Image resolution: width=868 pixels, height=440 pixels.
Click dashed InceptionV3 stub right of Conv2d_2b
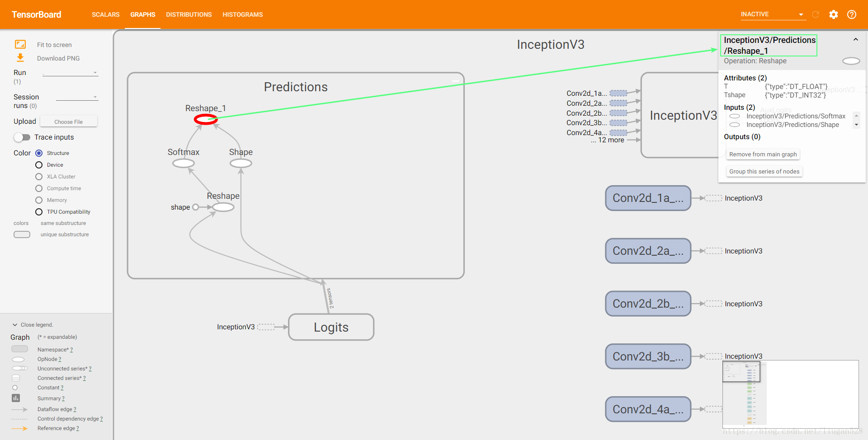click(x=714, y=304)
